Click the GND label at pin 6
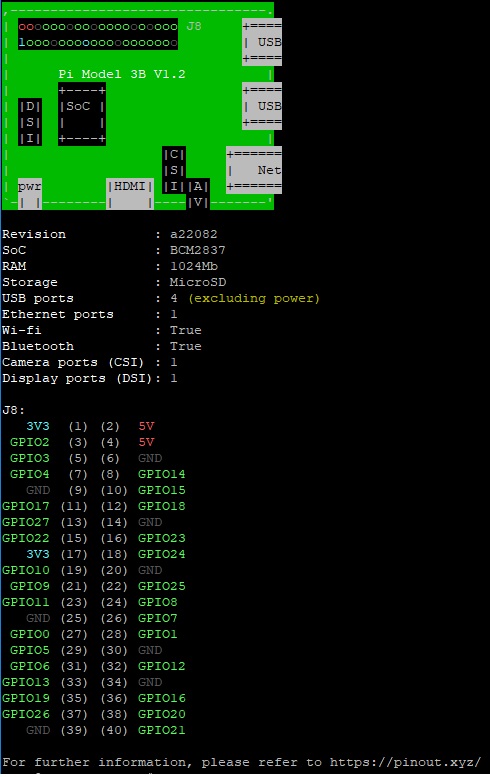The height and width of the screenshot is (777, 490). [150, 458]
